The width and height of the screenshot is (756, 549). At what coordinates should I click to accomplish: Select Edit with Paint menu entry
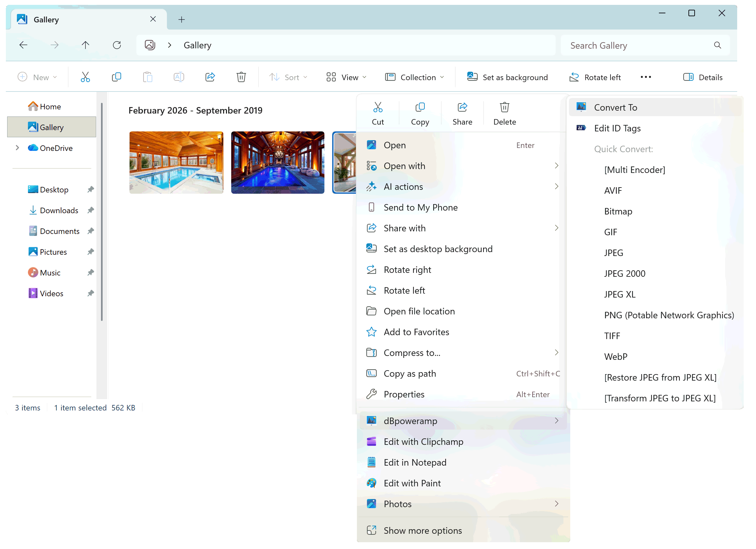(x=412, y=483)
